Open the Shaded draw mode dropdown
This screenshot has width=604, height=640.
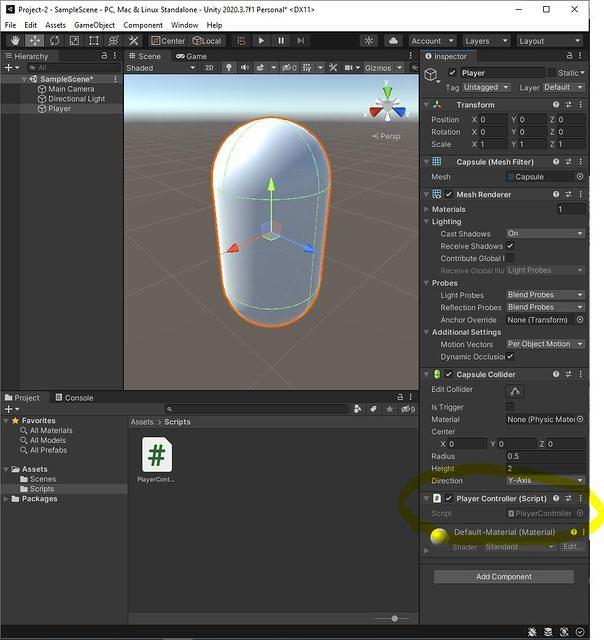(160, 68)
